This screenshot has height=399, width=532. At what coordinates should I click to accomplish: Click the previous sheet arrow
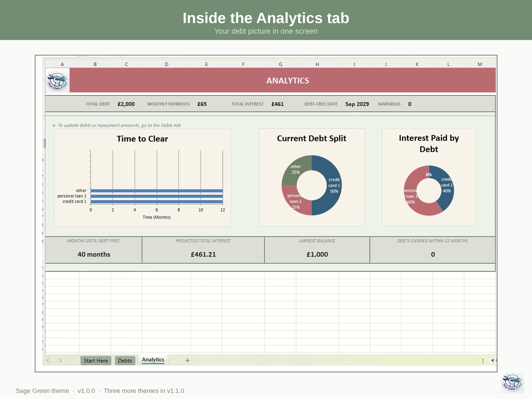point(48,360)
